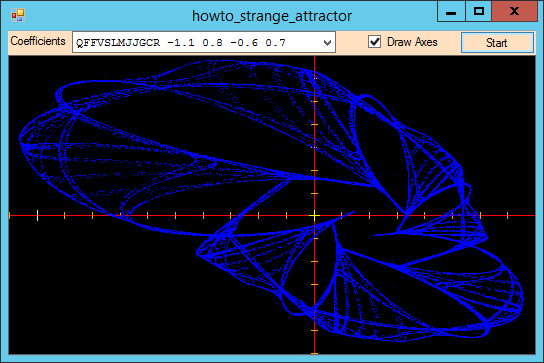Maximize the howto_strange_attractor window
The image size is (544, 363).
tap(478, 12)
